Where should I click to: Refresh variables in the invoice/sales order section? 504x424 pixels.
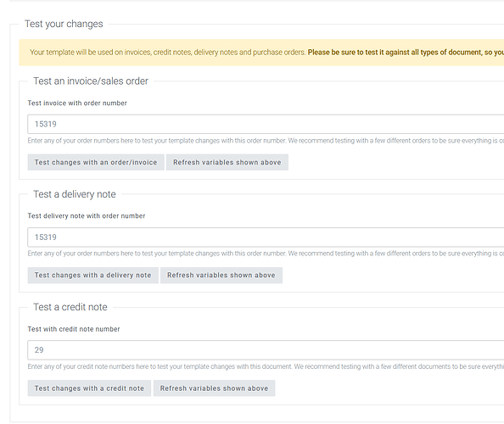tap(227, 162)
